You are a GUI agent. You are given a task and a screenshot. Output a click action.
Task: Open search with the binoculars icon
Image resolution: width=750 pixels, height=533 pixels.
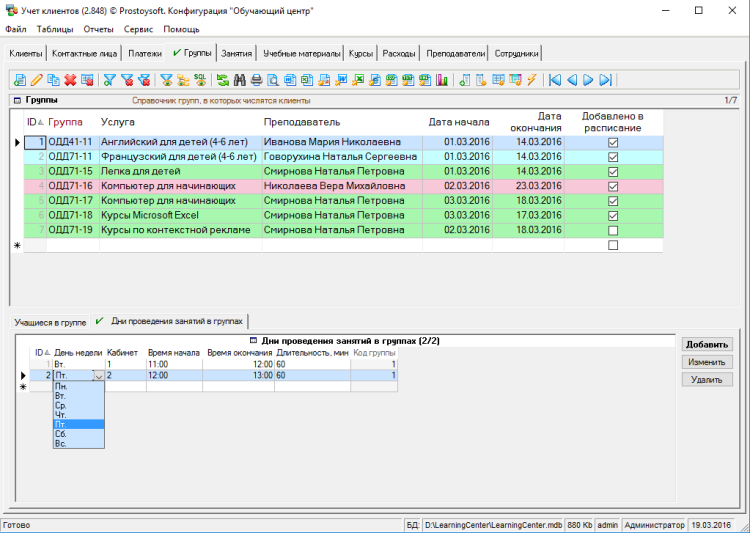(x=240, y=80)
